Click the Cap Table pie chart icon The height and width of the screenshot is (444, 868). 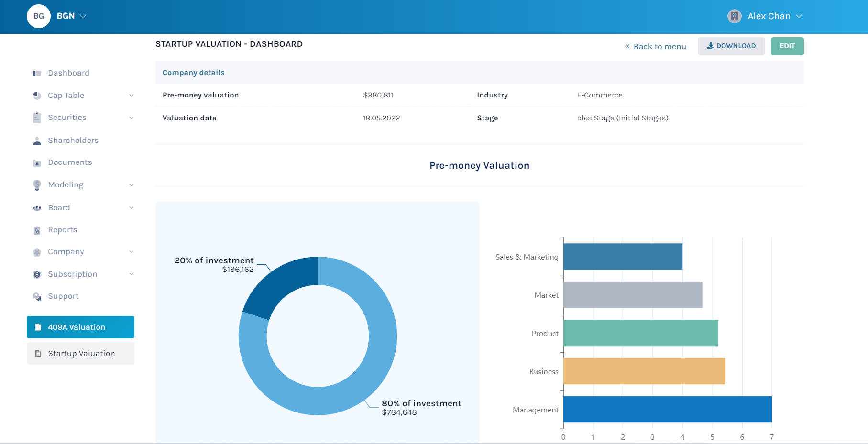(x=37, y=95)
